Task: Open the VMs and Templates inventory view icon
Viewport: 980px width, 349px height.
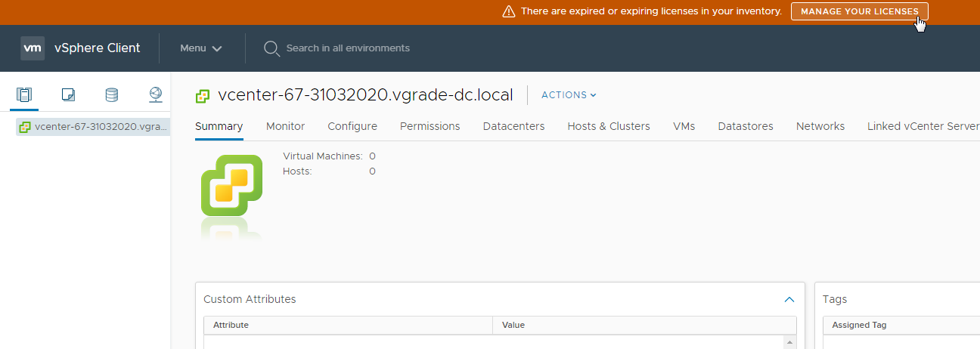Action: pos(68,94)
